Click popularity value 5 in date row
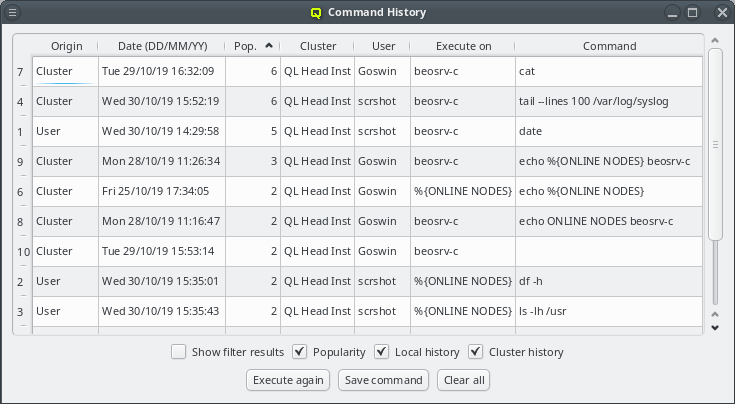This screenshot has height=404, width=735. [x=253, y=131]
